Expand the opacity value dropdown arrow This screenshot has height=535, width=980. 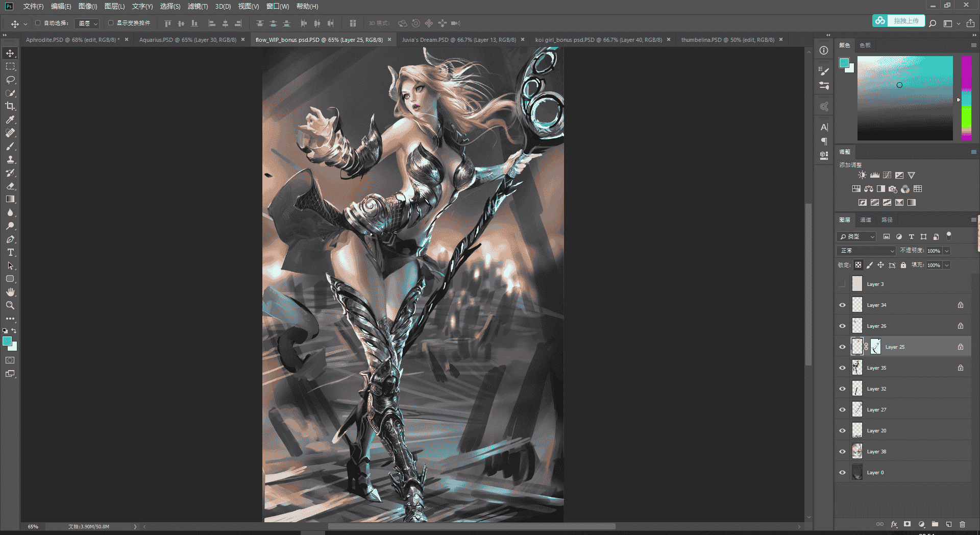pyautogui.click(x=947, y=251)
